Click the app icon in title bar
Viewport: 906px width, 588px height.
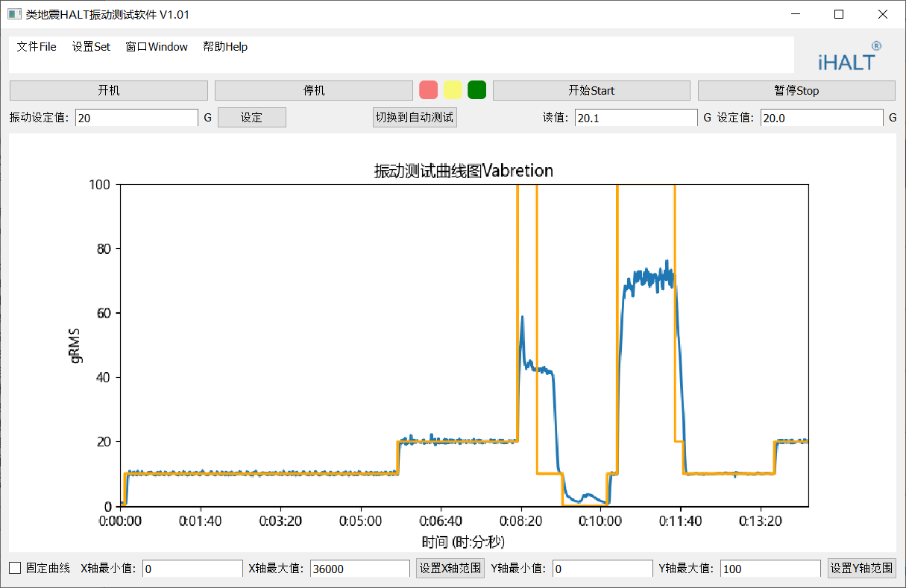pos(14,14)
